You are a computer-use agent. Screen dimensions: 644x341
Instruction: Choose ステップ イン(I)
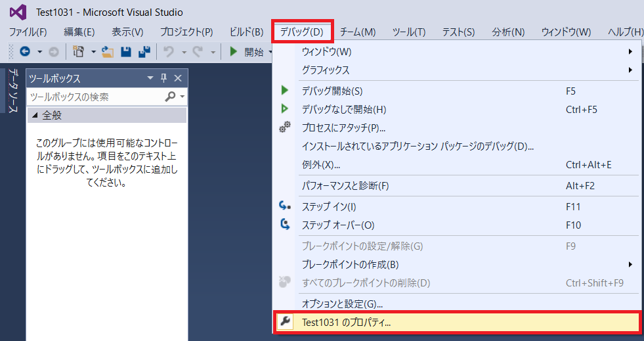(457, 207)
